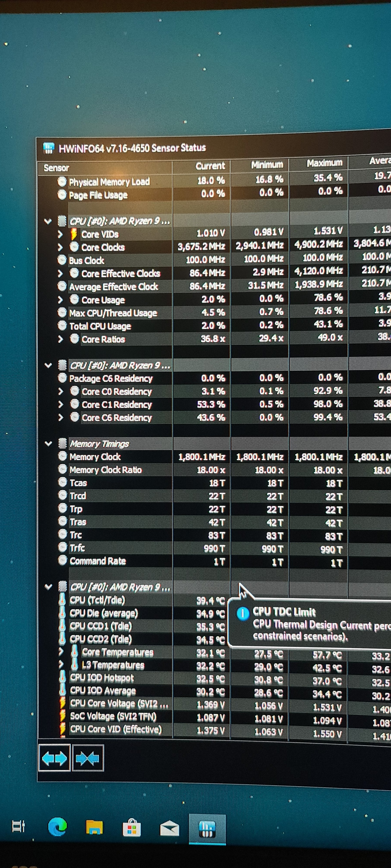Select the CPU CCD2 (Tdie) row
The height and width of the screenshot is (868, 391).
(x=101, y=639)
